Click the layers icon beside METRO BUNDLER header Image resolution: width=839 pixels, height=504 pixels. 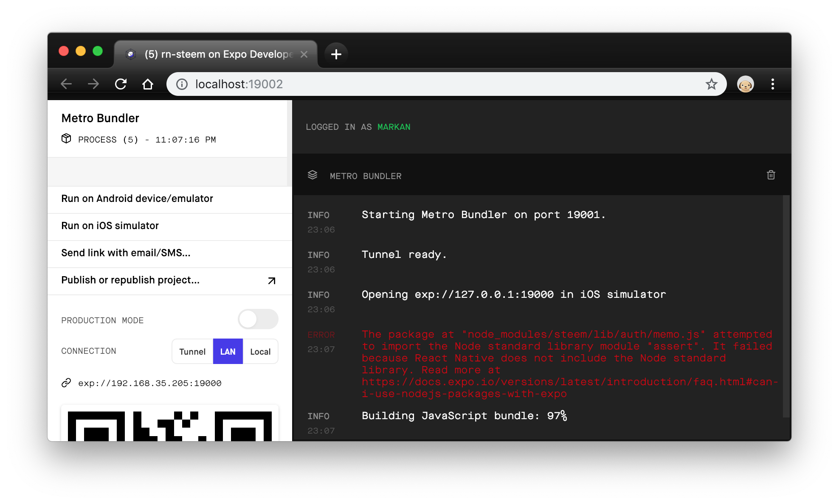point(313,175)
